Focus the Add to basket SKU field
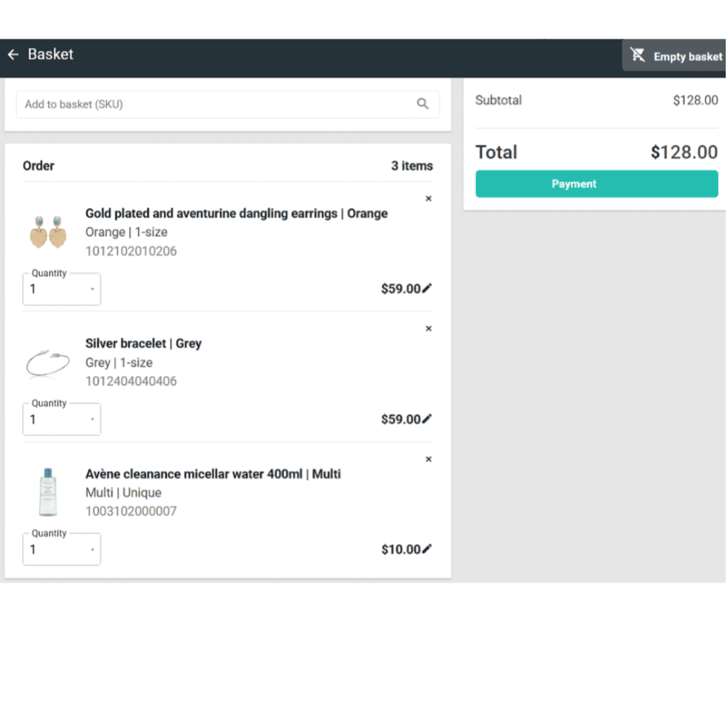The width and height of the screenshot is (728, 717). [216, 105]
